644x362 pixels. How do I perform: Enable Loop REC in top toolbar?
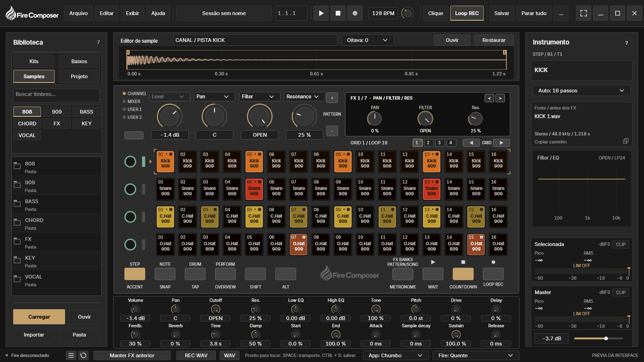467,13
